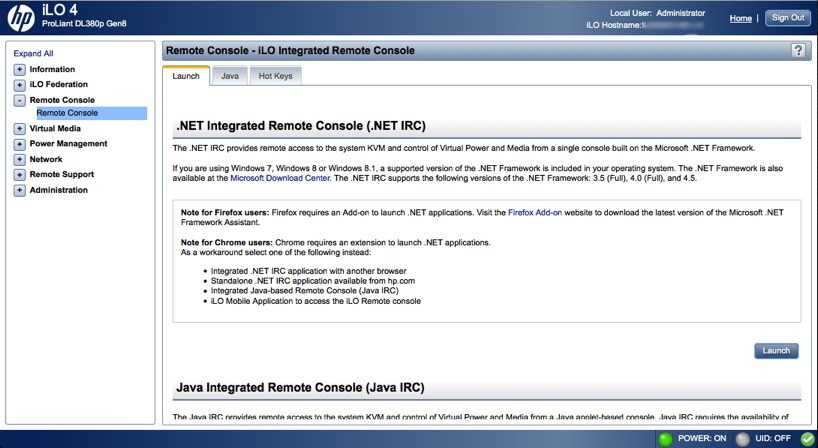Click the Information label in sidebar
The width and height of the screenshot is (818, 448).
[x=52, y=69]
